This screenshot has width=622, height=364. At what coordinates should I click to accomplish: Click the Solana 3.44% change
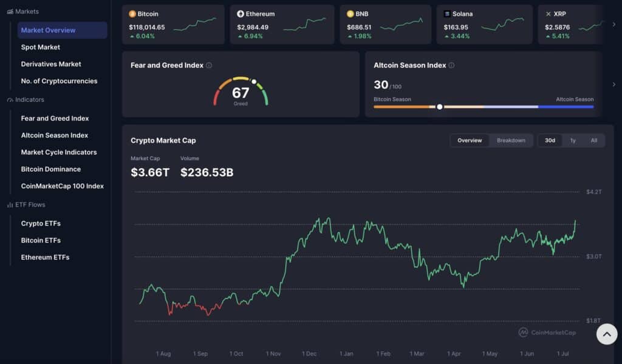point(457,36)
